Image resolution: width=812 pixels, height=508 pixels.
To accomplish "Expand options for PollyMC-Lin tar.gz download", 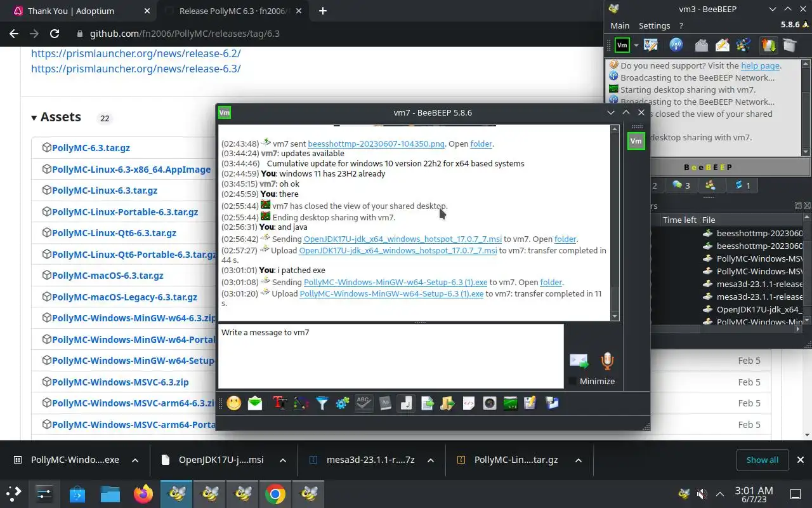I will tap(579, 460).
